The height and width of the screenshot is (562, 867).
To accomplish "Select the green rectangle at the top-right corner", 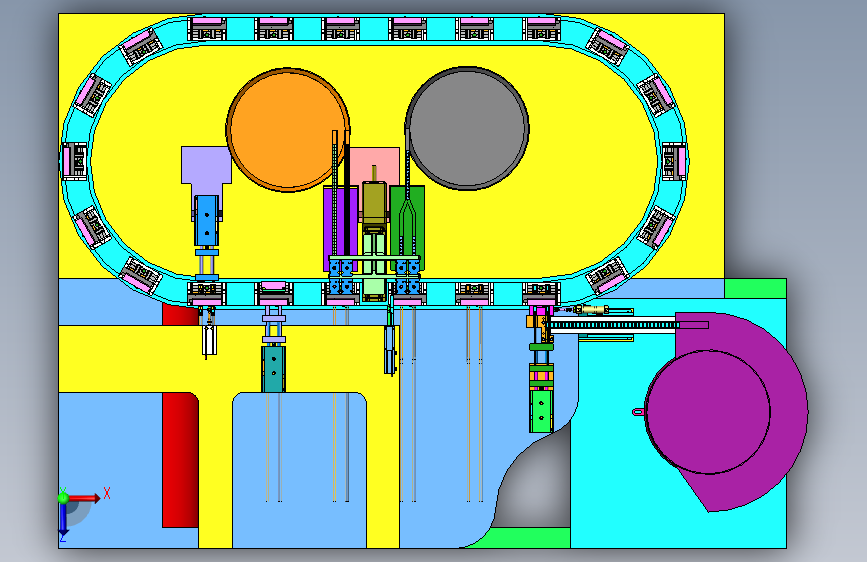I will click(755, 288).
